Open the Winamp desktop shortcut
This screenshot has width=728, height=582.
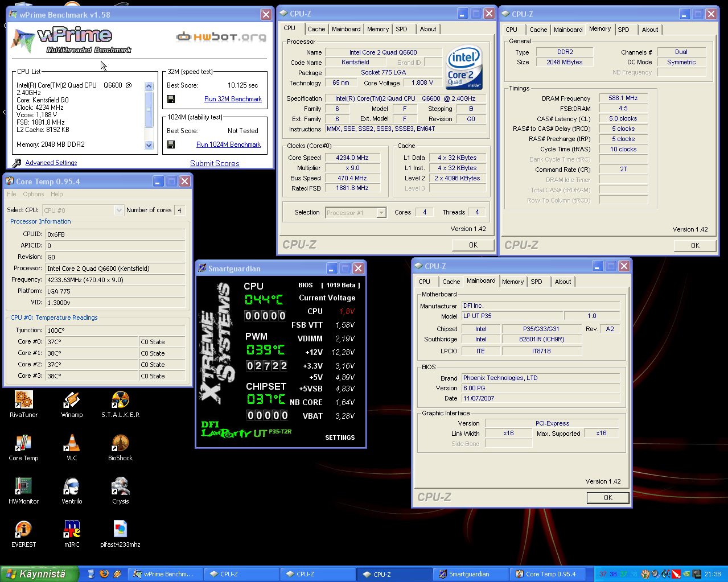[72, 399]
